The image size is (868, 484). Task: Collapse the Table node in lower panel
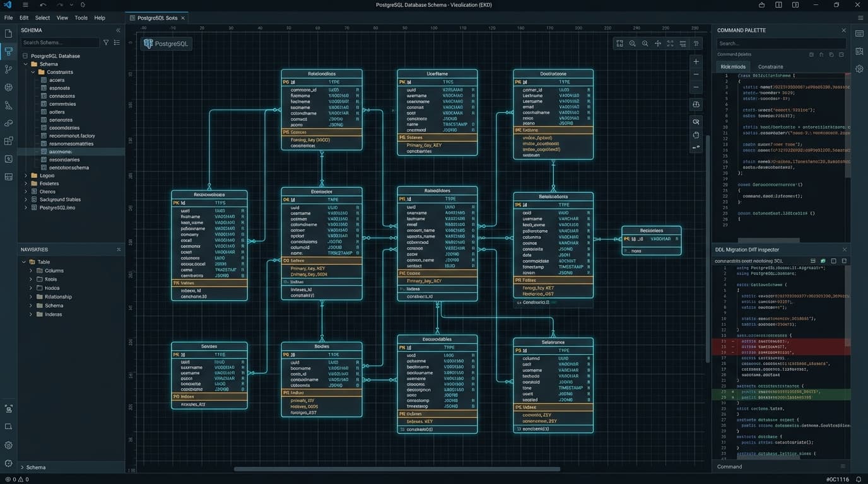coord(24,262)
